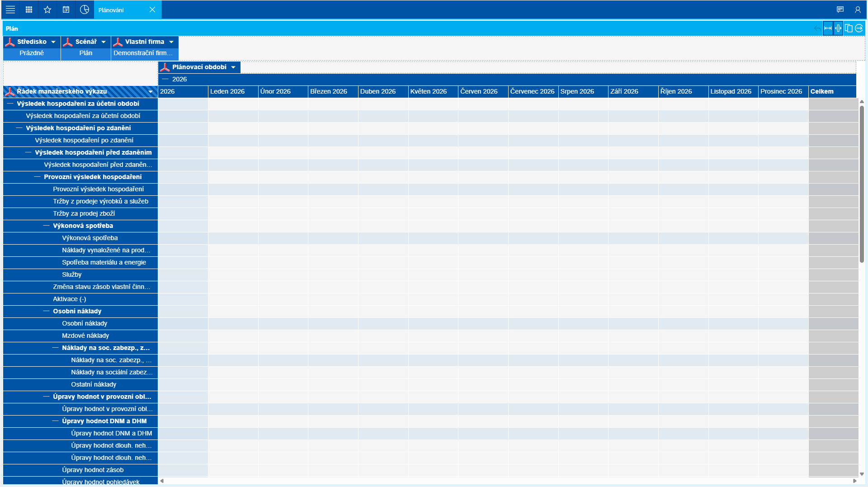This screenshot has width=868, height=487.
Task: Close the Plánování tab
Action: (x=152, y=9)
